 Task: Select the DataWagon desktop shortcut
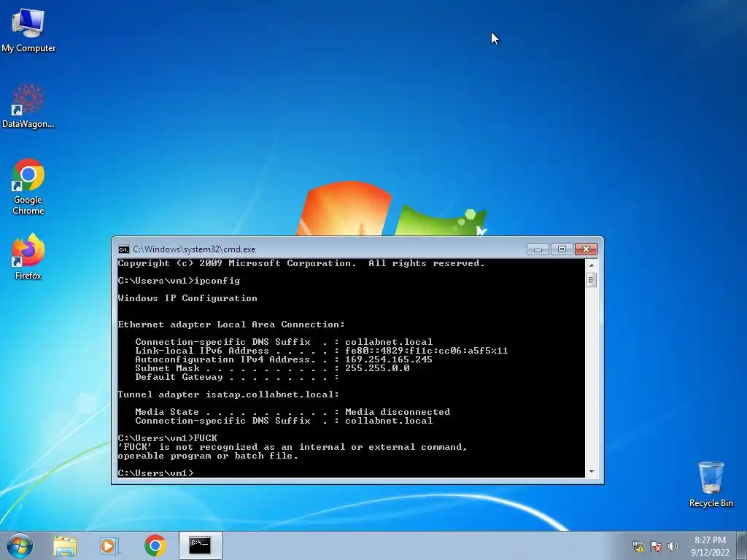pos(28,106)
